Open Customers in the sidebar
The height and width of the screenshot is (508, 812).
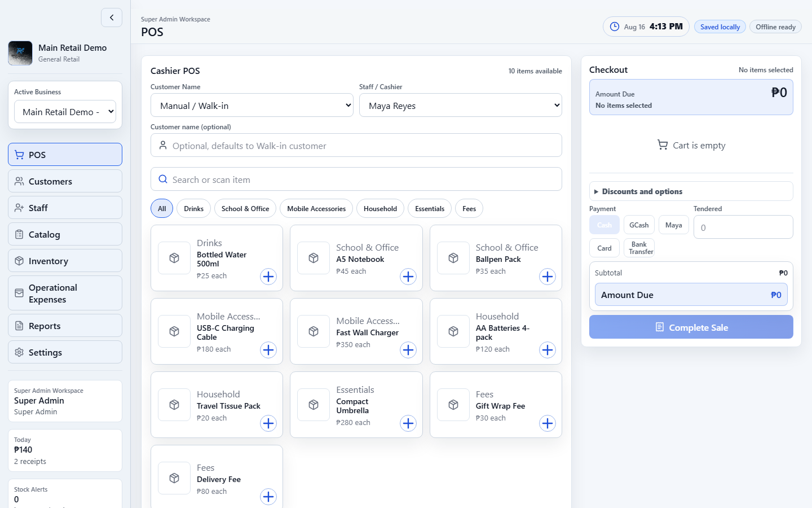click(65, 181)
